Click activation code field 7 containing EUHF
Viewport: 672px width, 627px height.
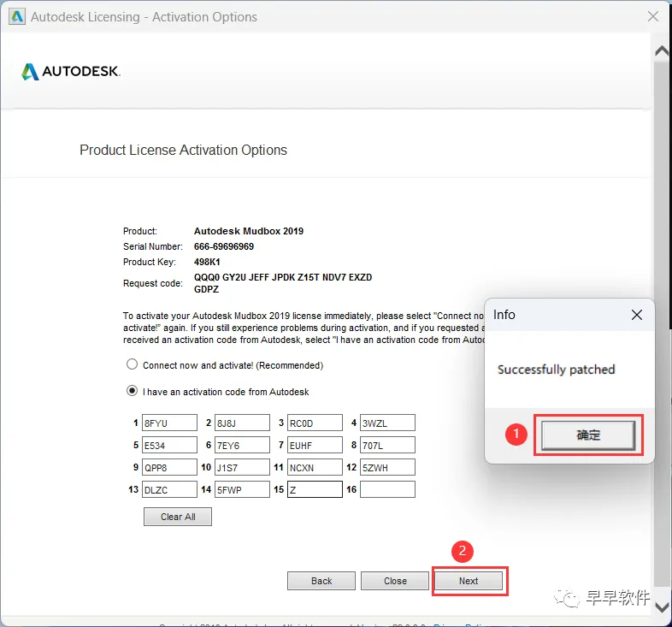click(315, 445)
